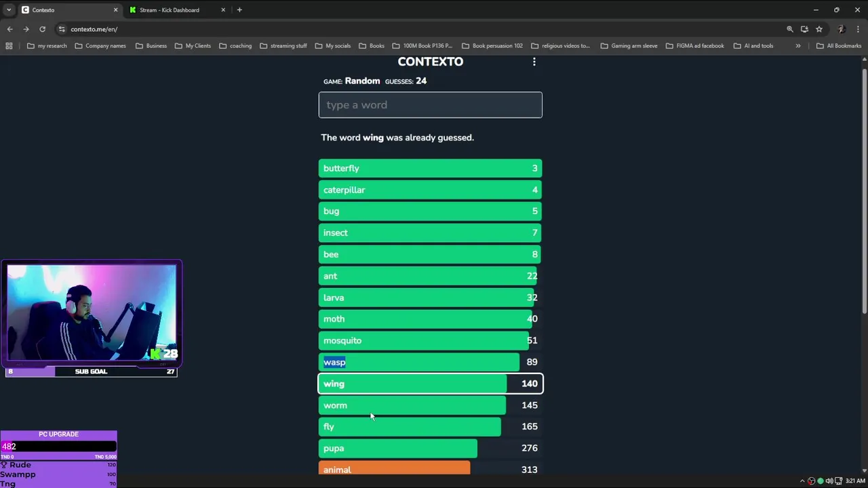
Task: Go forward in browser history
Action: tap(26, 29)
